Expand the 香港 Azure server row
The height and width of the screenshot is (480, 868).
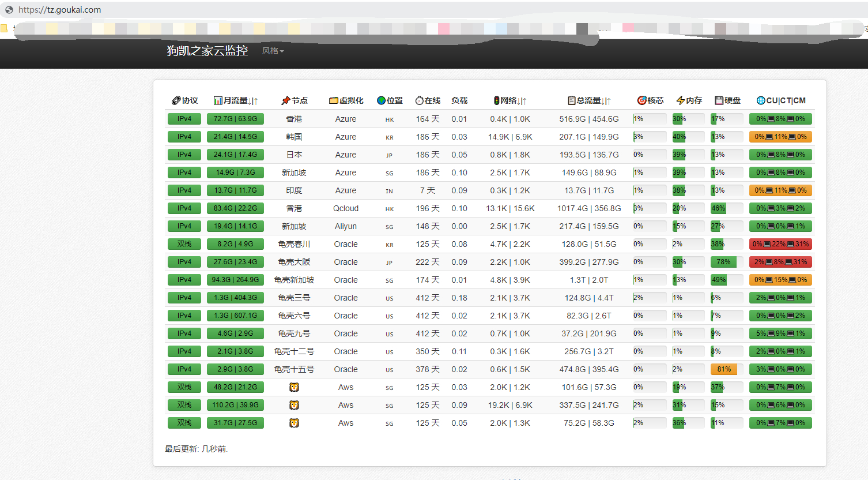pos(490,119)
